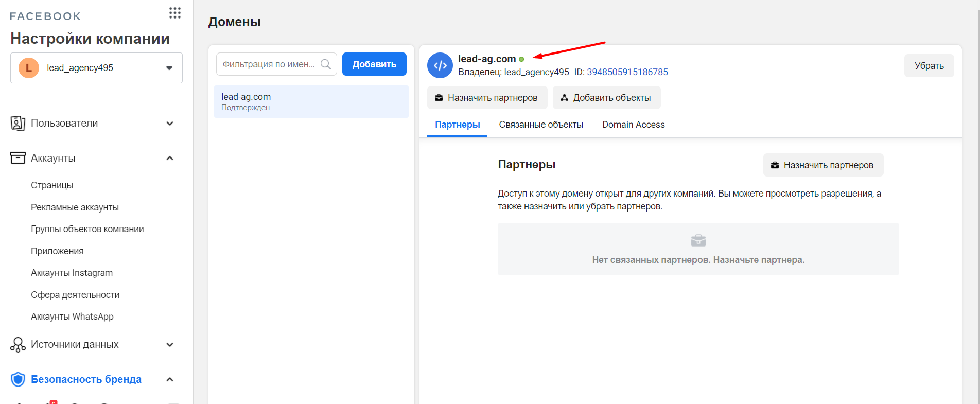Image resolution: width=980 pixels, height=404 pixels.
Task: Click the blue Добавить button
Action: click(374, 64)
